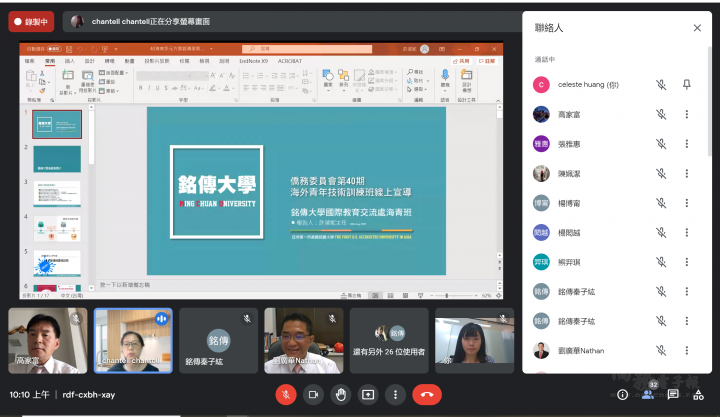Click the 尋找 find magnifier icon
720x417 pixels.
coord(410,72)
